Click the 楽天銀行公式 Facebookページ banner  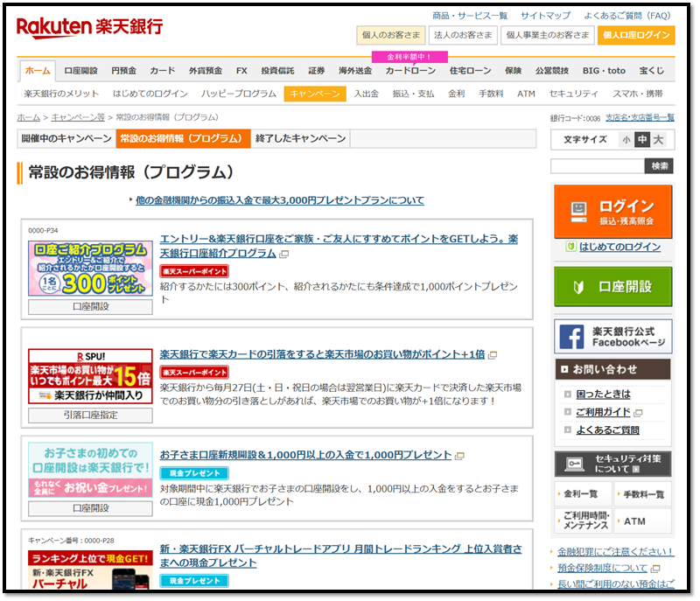point(613,337)
